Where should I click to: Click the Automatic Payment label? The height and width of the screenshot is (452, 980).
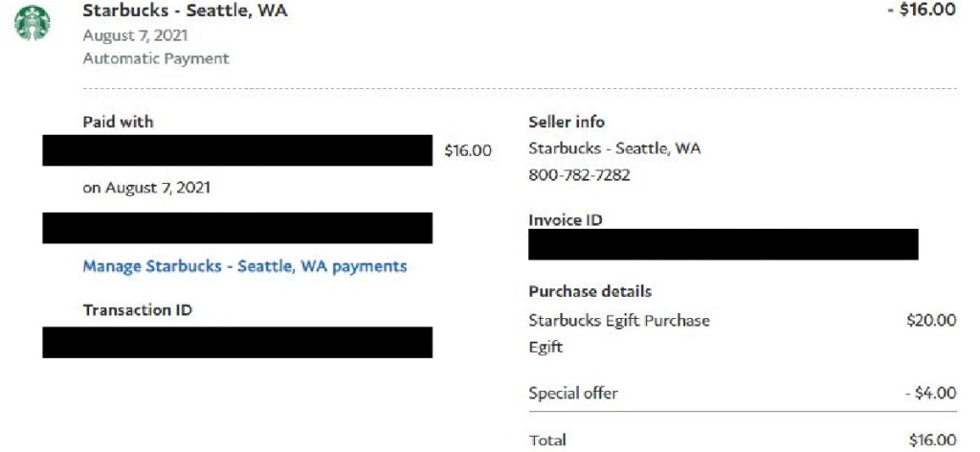156,58
